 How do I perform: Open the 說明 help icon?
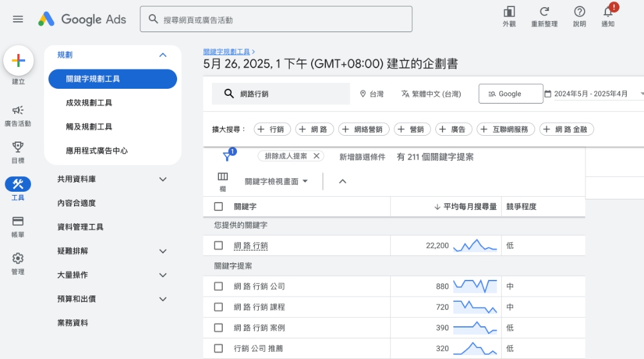(x=580, y=17)
